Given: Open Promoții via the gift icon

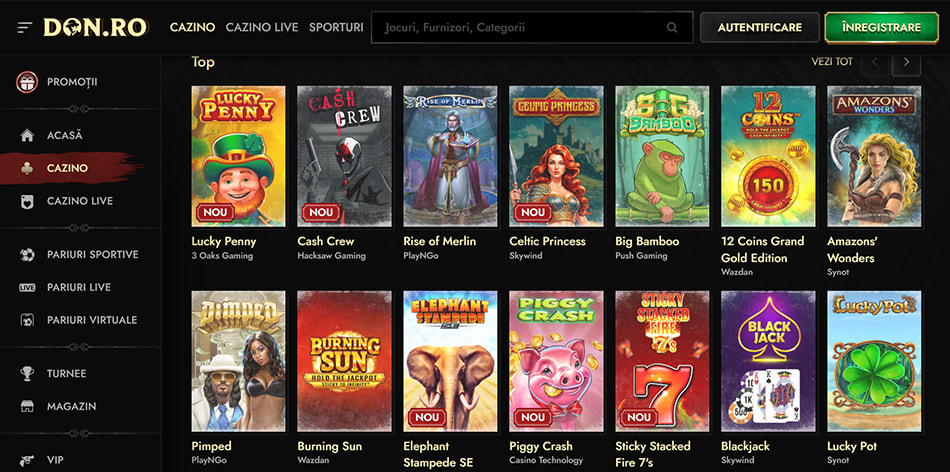Looking at the screenshot, I should pyautogui.click(x=27, y=82).
